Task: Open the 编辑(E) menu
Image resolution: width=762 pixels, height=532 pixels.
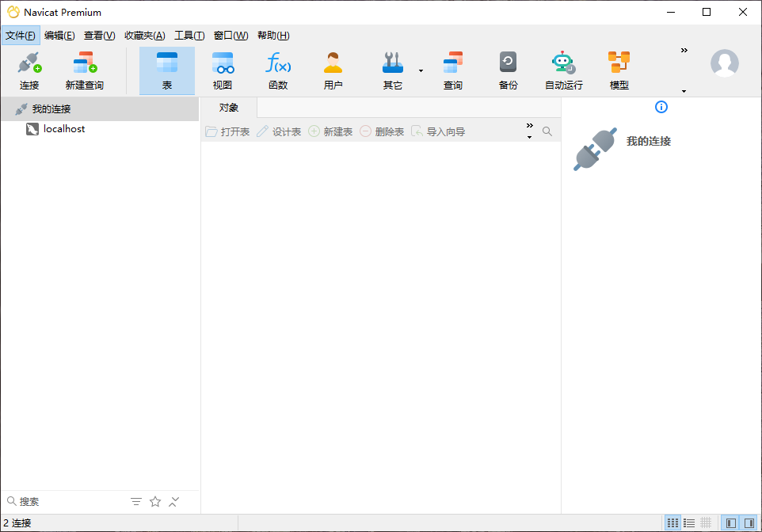Action: tap(59, 36)
